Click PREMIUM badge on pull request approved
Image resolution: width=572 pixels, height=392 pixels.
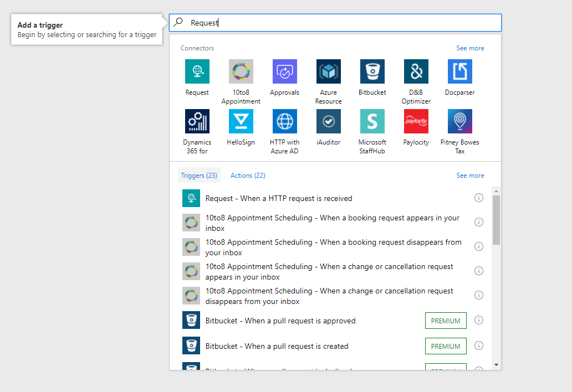tap(446, 321)
